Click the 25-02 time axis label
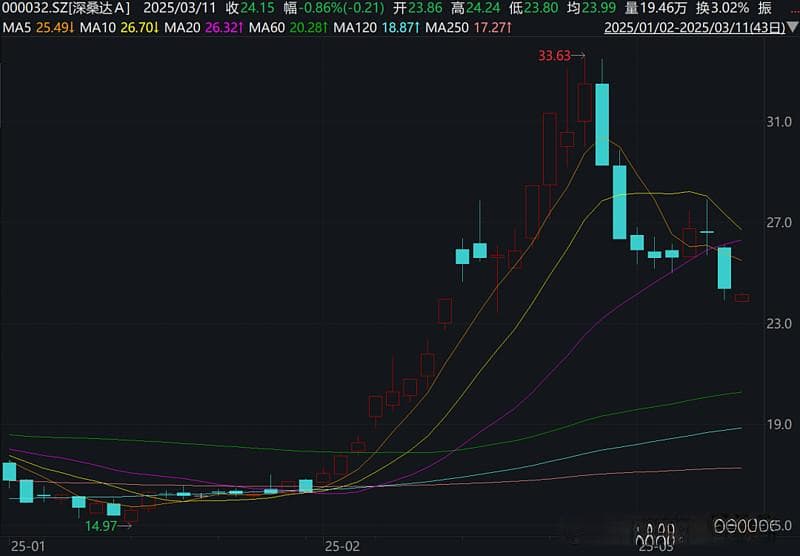The width and height of the screenshot is (800, 556). [342, 547]
